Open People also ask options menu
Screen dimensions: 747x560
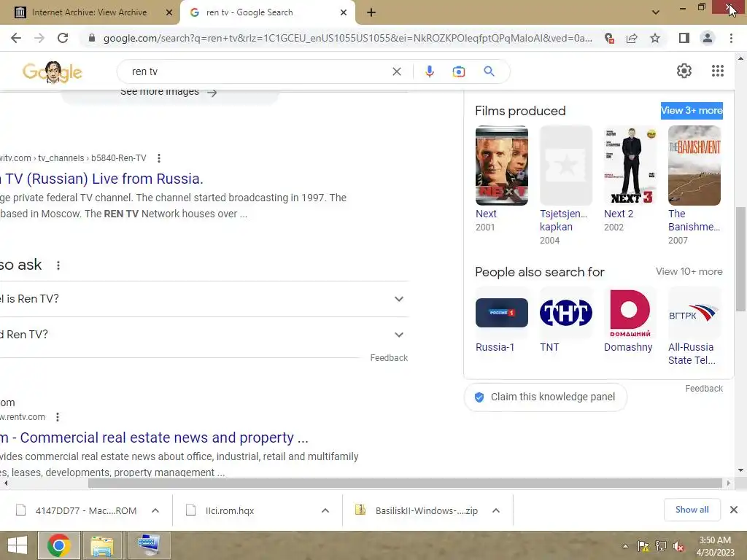click(58, 265)
